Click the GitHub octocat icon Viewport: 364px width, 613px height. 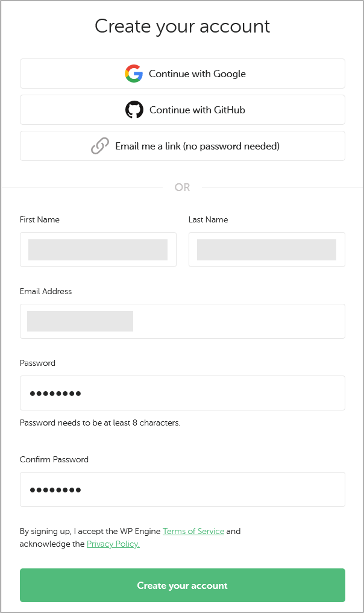(134, 110)
